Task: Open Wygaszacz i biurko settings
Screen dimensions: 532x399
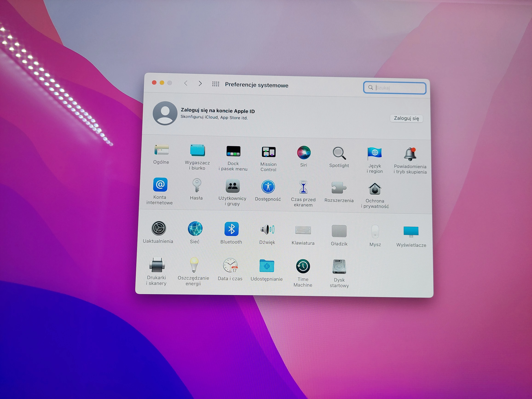Action: pyautogui.click(x=197, y=150)
